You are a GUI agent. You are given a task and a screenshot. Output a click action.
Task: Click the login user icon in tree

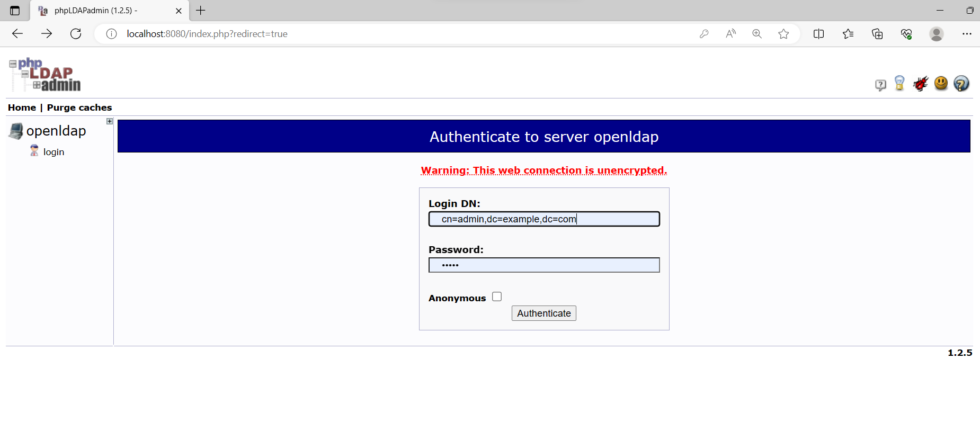(x=34, y=151)
